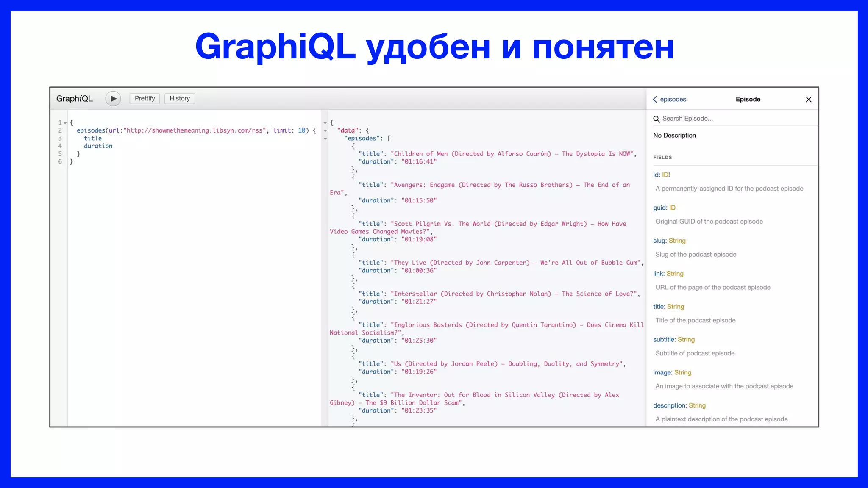
Task: Click "Subtitle of podcast episode" text
Action: [x=695, y=354]
